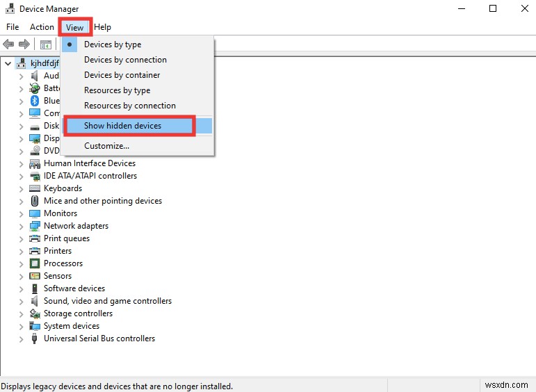
Task: Expand Human Interface Devices category
Action: coord(21,165)
